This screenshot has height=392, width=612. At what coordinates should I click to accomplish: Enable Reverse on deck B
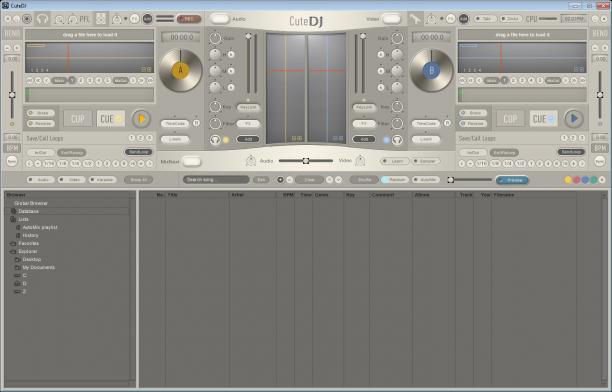pyautogui.click(x=473, y=123)
